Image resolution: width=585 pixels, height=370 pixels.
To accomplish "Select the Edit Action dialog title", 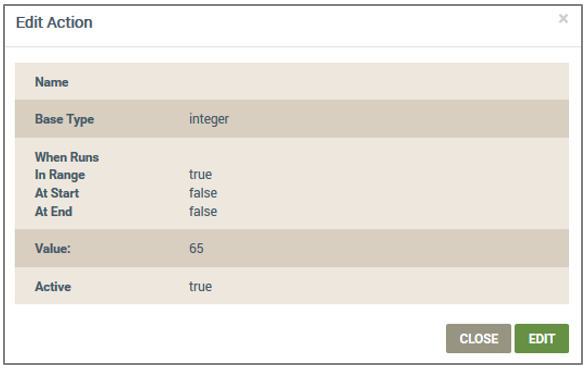I will click(54, 22).
